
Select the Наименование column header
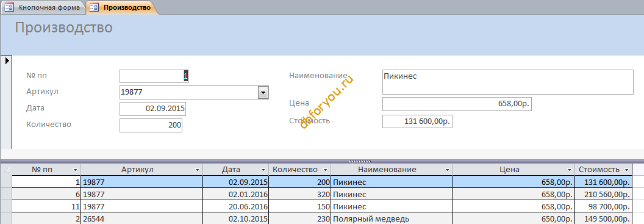[392, 170]
